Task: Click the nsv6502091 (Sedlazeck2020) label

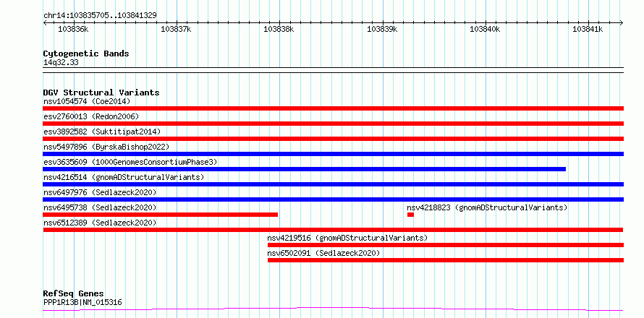Action: pos(323,253)
